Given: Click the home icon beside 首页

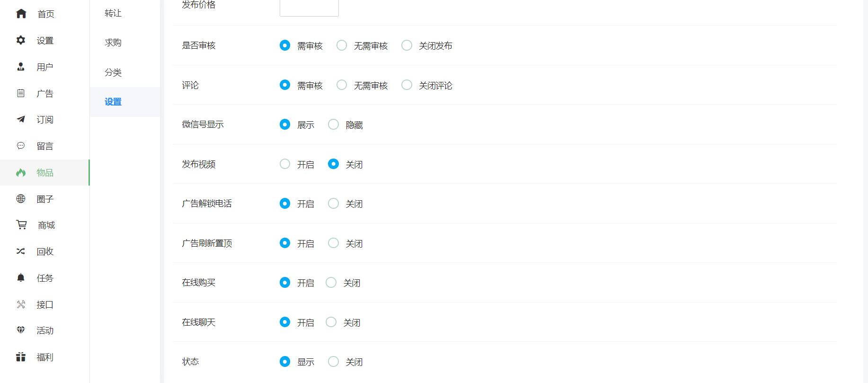Looking at the screenshot, I should click(x=21, y=14).
